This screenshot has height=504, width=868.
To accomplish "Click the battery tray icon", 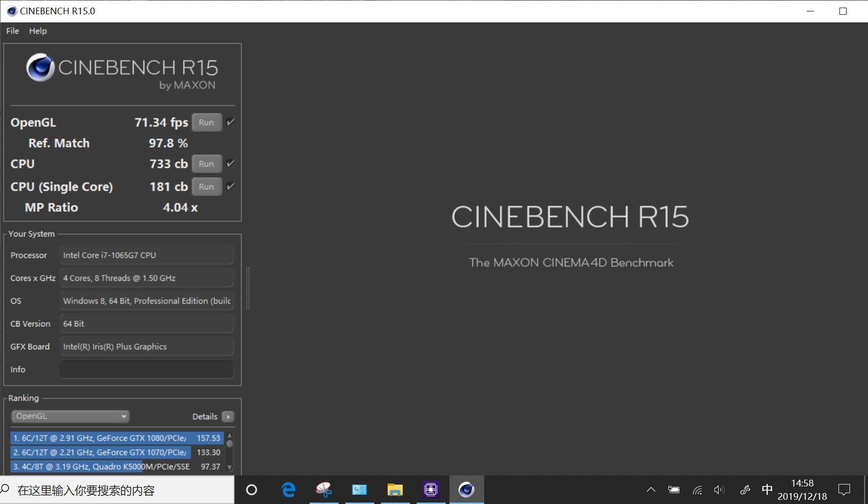I will pyautogui.click(x=674, y=490).
